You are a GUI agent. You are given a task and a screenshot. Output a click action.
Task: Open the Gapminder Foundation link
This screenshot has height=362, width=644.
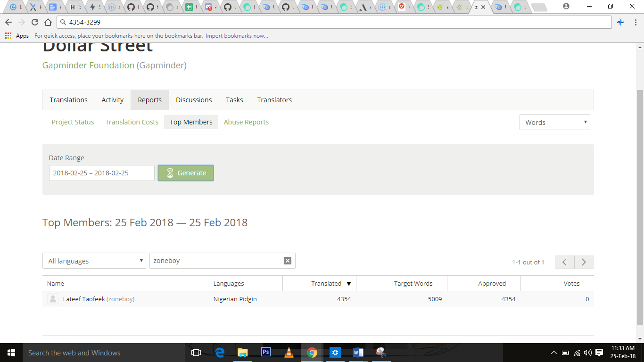click(88, 66)
